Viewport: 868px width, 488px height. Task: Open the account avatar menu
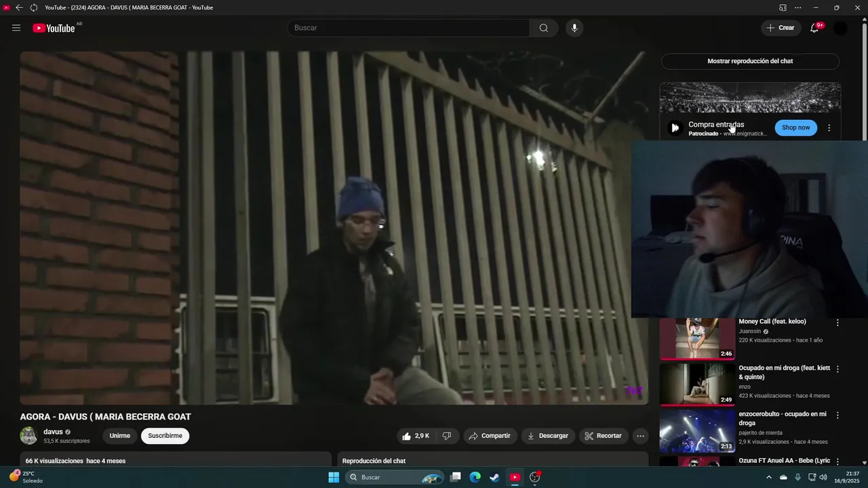pos(840,28)
